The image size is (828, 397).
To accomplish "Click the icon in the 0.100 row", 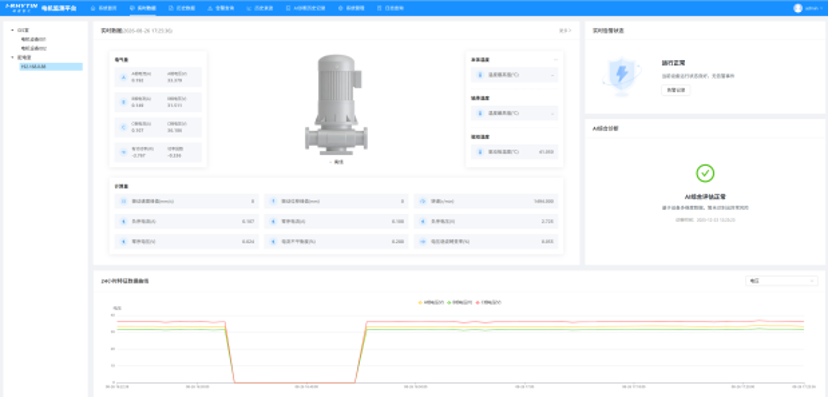I will pyautogui.click(x=273, y=221).
